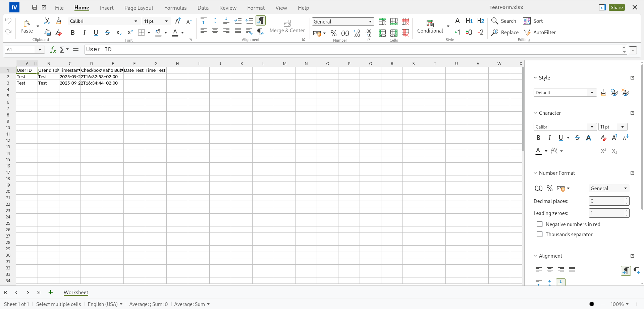
Task: Click the Share button
Action: 616,7
